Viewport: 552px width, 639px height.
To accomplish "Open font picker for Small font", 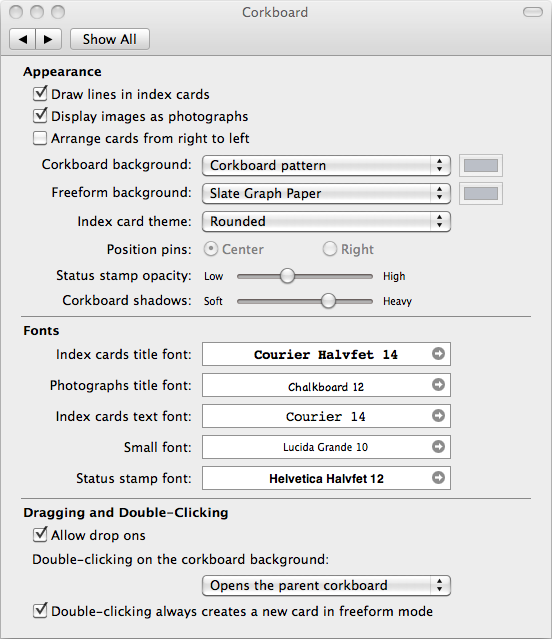I will click(x=438, y=447).
